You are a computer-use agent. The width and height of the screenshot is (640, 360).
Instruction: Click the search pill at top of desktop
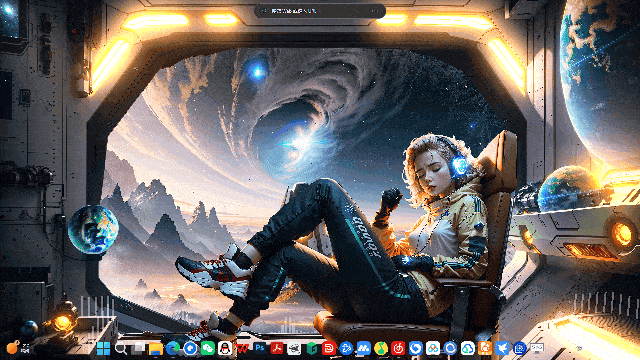coord(320,11)
